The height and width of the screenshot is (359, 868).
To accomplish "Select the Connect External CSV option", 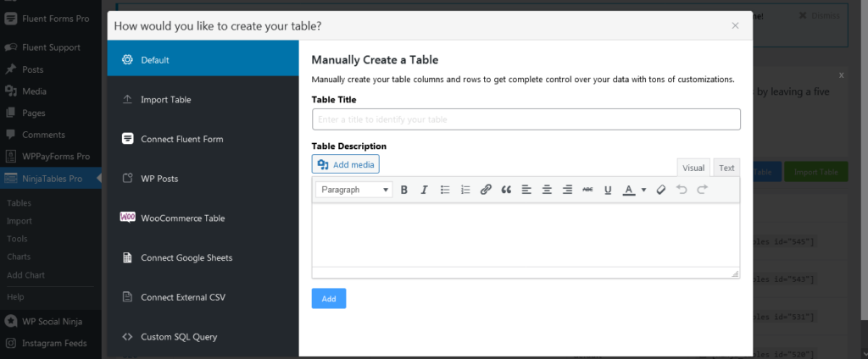I will pos(203,297).
